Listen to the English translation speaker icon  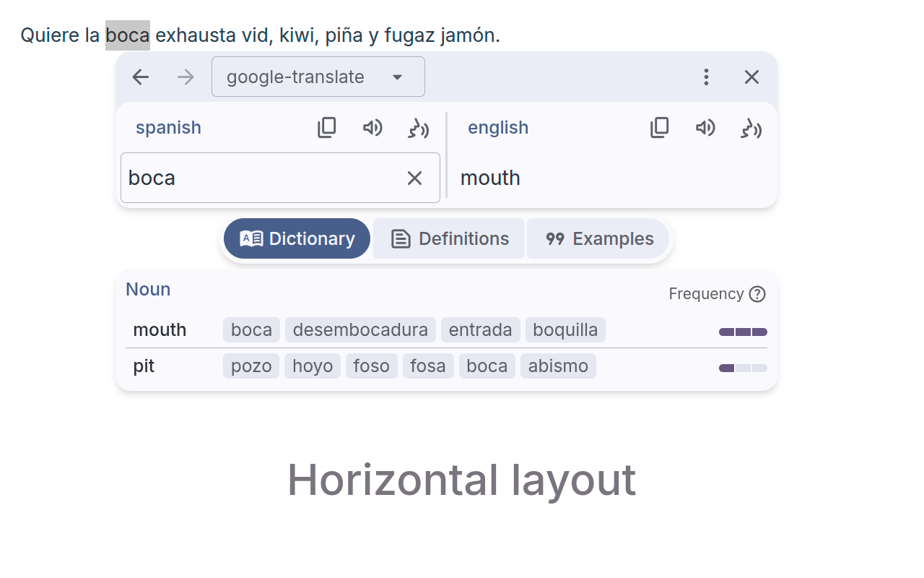tap(705, 128)
